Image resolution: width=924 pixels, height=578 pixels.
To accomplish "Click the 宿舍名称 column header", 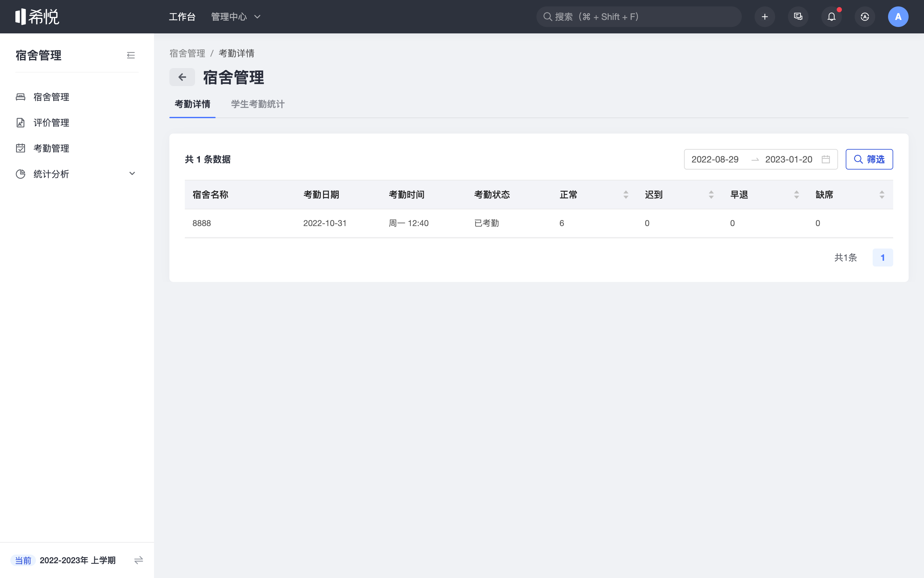I will (x=210, y=195).
